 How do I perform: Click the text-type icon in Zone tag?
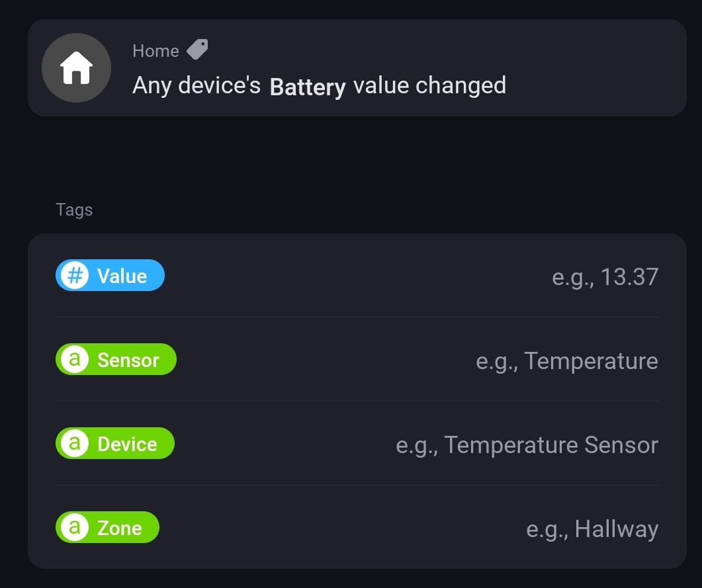tap(75, 527)
